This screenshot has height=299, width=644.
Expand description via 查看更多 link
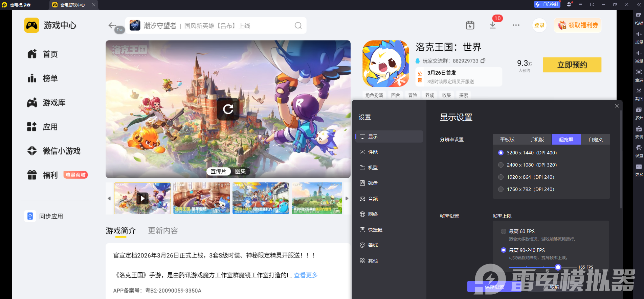pos(306,275)
